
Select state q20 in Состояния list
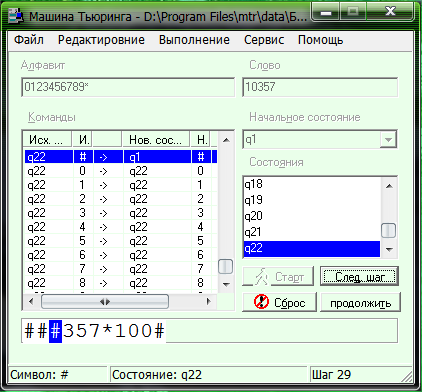click(312, 216)
